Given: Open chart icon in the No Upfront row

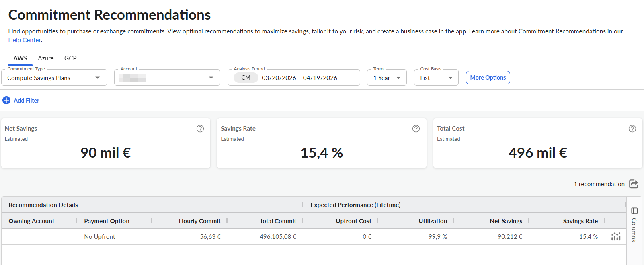Looking at the screenshot, I should (x=616, y=236).
